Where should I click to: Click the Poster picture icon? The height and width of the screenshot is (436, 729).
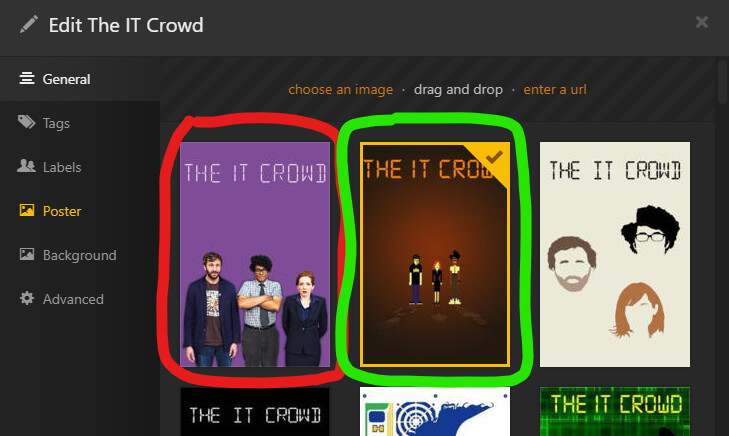click(x=27, y=210)
